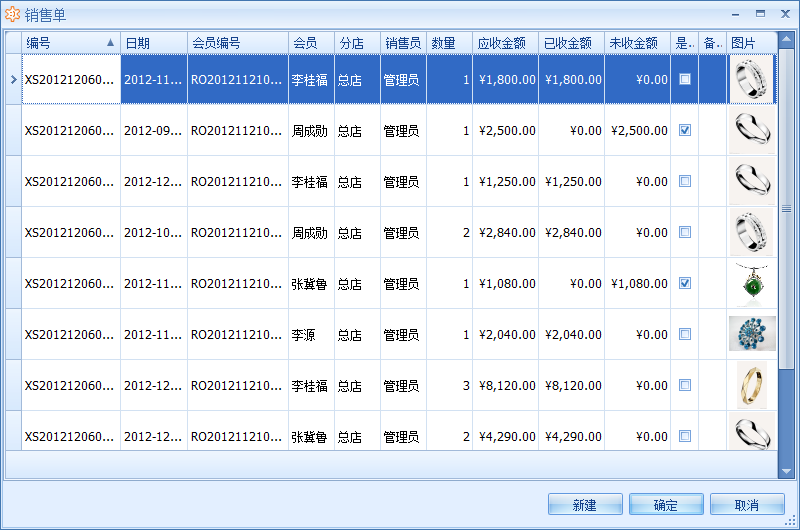Viewport: 800px width, 530px height.
Task: Sort by 日期 column header
Action: pyautogui.click(x=154, y=43)
